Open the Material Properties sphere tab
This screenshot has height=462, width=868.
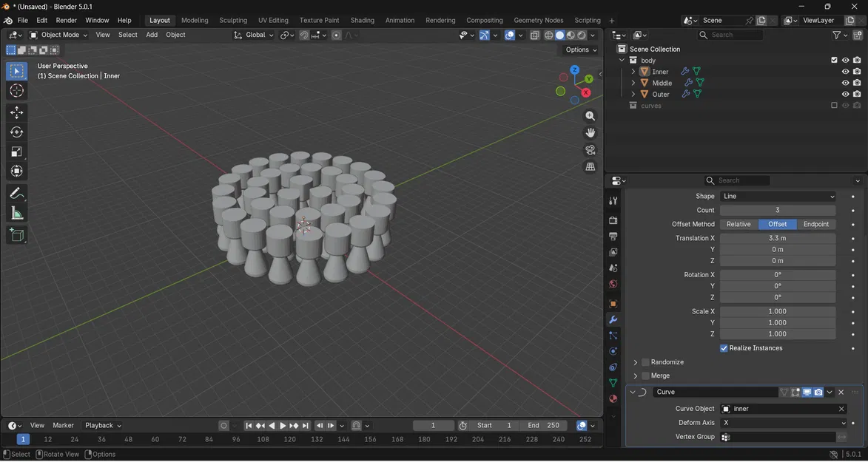(612, 399)
